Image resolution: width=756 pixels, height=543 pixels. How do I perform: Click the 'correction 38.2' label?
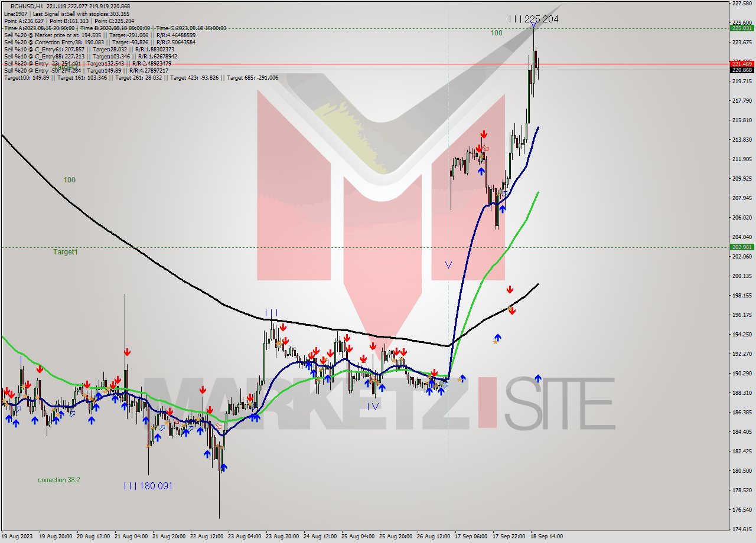pos(59,480)
